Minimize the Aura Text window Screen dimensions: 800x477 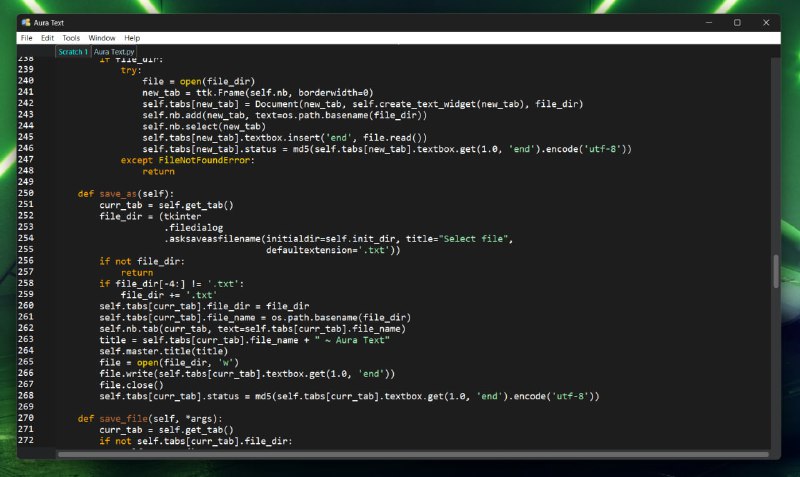point(710,22)
